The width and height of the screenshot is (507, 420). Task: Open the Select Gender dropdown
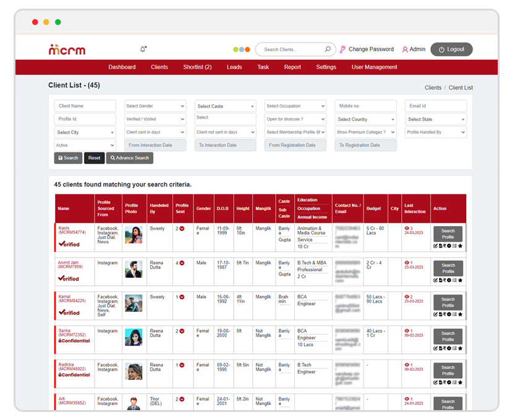coord(155,106)
